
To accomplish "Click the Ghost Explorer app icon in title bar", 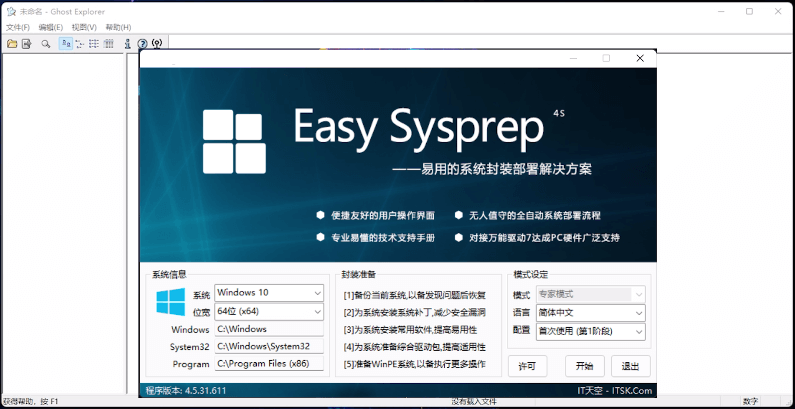I will pos(11,12).
